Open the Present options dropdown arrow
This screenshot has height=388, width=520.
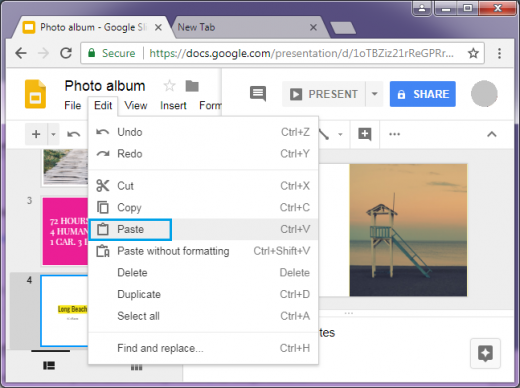(x=375, y=94)
